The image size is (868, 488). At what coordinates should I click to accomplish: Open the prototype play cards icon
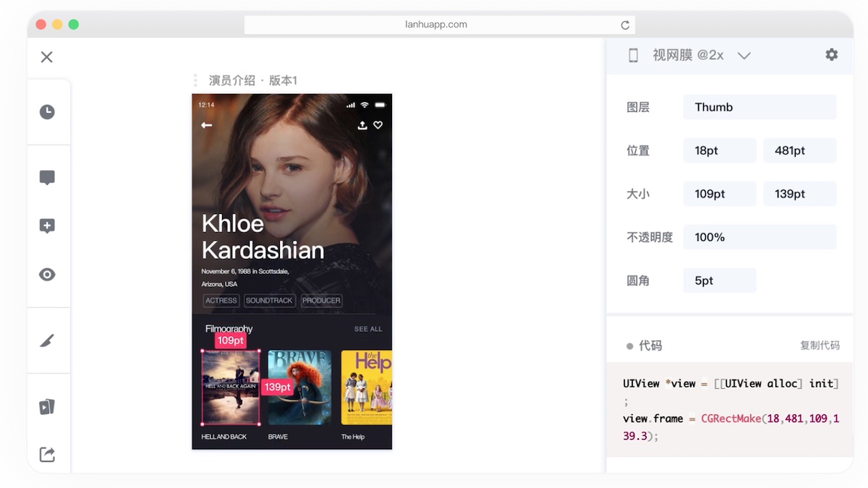[47, 406]
